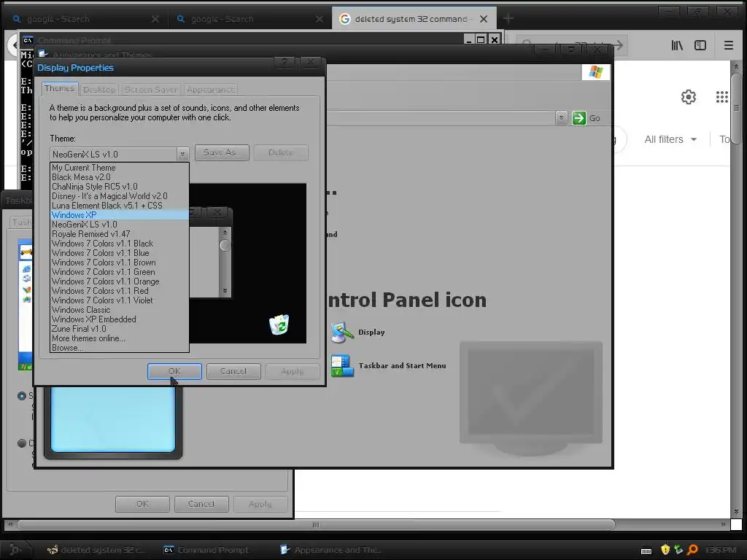Confirm Display Properties with OK
This screenshot has height=560, width=747.
click(x=174, y=371)
